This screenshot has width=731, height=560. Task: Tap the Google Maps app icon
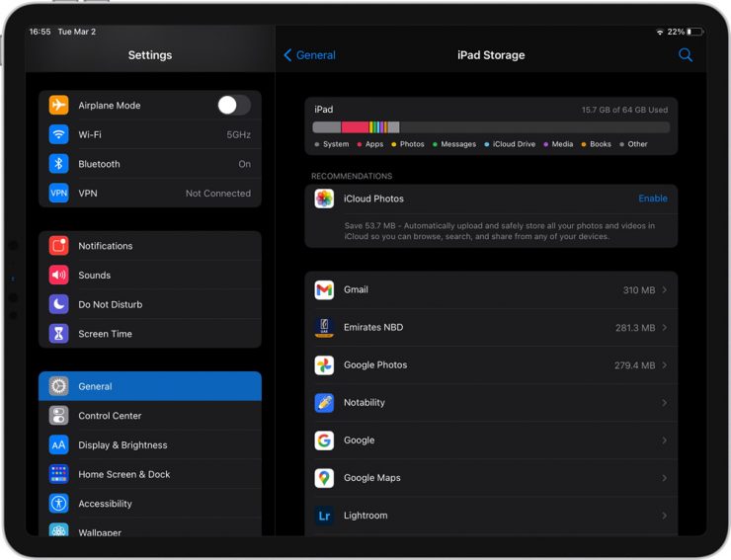(324, 478)
